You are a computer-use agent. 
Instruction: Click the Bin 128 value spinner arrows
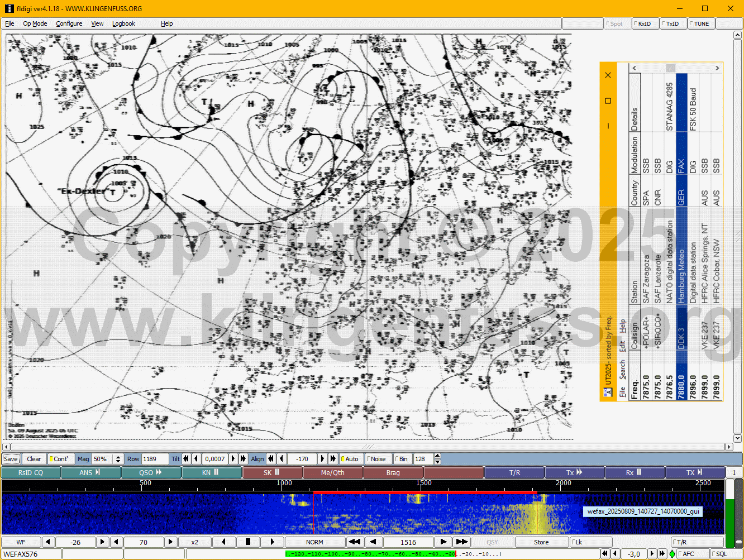(x=437, y=459)
